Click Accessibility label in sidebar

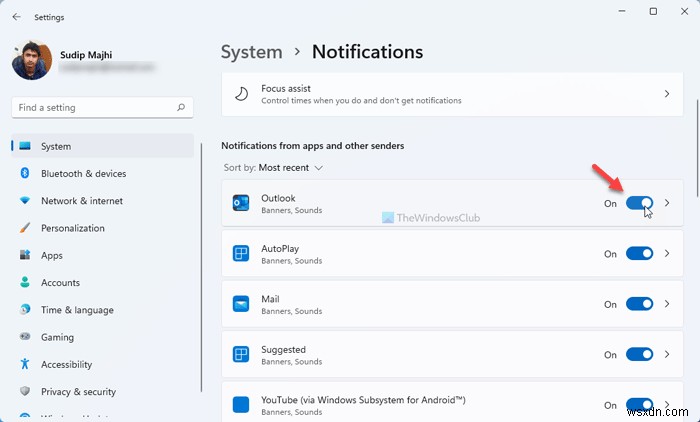[x=67, y=364]
